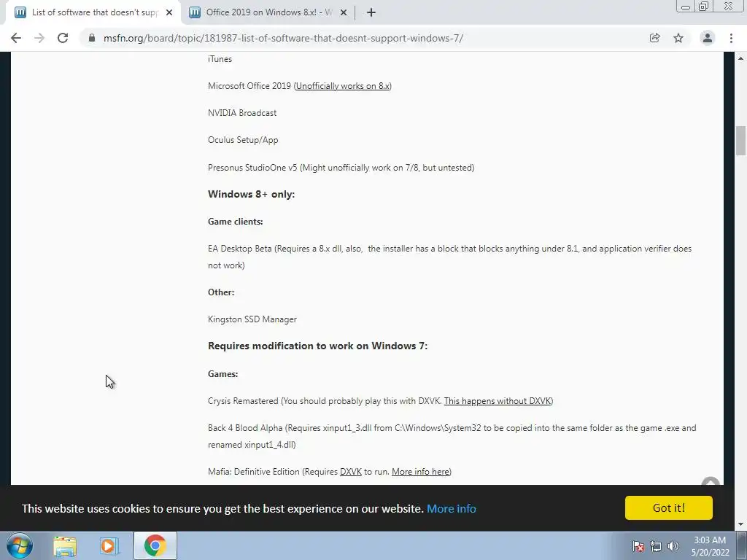
Task: Share this page icon
Action: [654, 38]
